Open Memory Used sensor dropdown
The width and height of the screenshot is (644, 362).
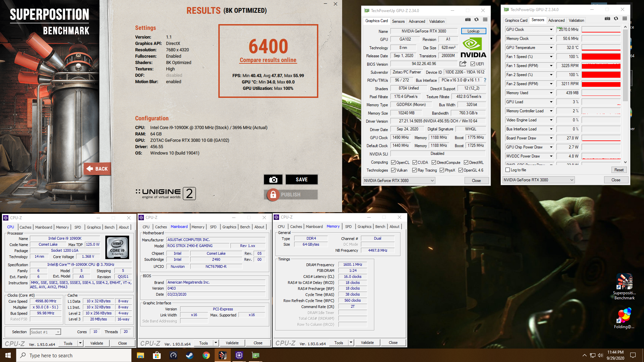point(551,93)
